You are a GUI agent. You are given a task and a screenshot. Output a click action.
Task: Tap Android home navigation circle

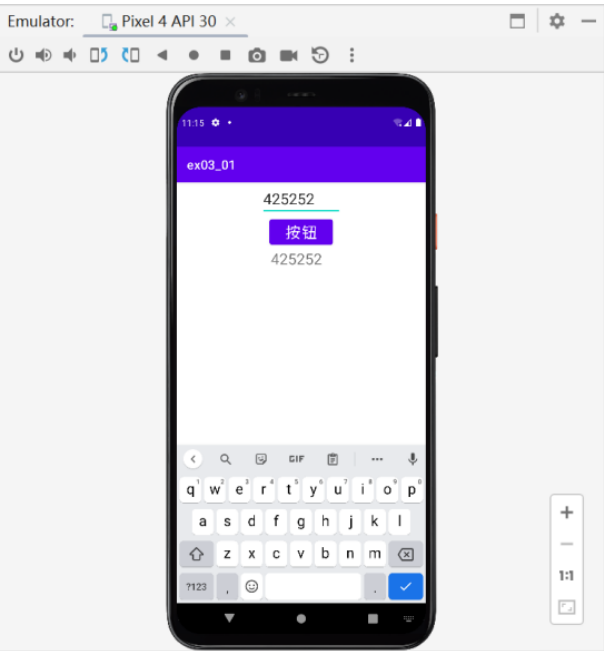pyautogui.click(x=301, y=619)
